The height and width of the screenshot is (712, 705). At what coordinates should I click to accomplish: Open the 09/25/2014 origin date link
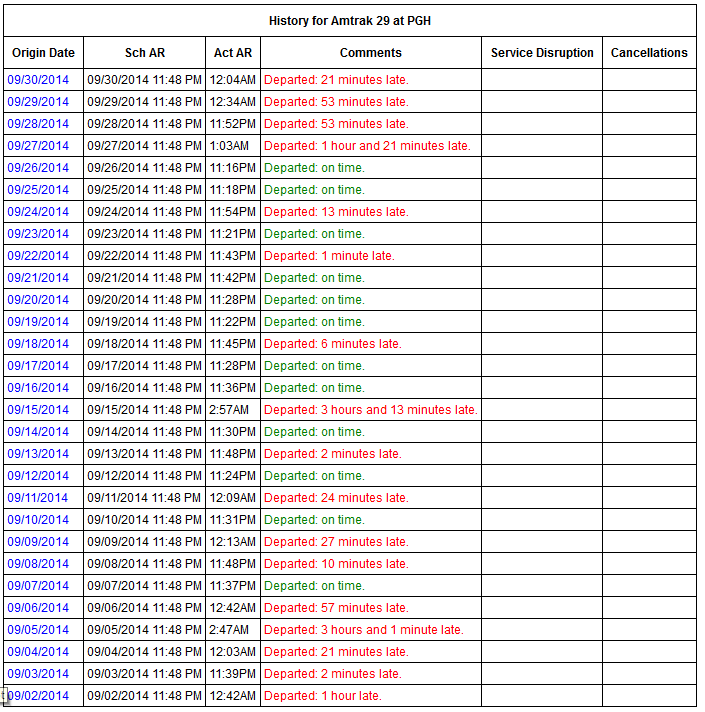click(x=38, y=190)
